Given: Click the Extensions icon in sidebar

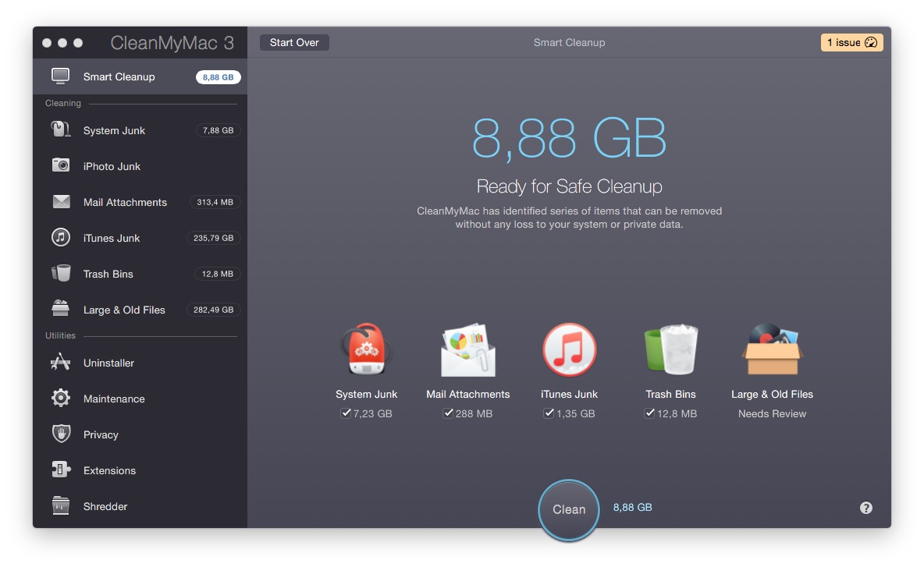Looking at the screenshot, I should [x=61, y=470].
